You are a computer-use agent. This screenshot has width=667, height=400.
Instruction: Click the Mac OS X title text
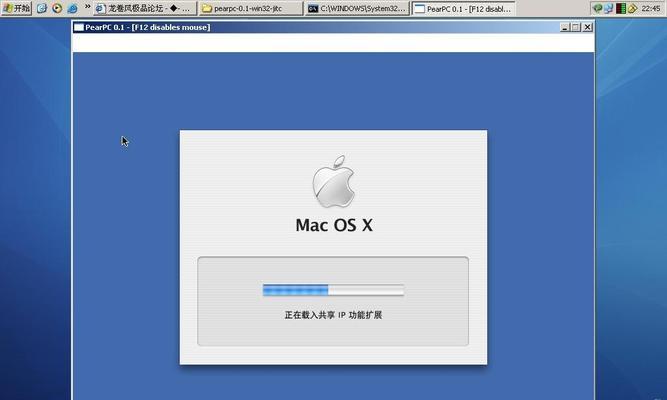pyautogui.click(x=334, y=225)
